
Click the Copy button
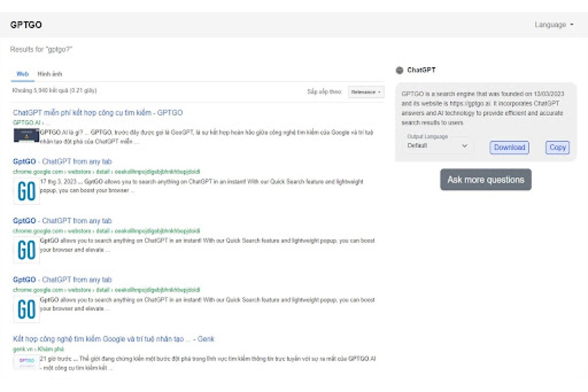click(x=557, y=147)
